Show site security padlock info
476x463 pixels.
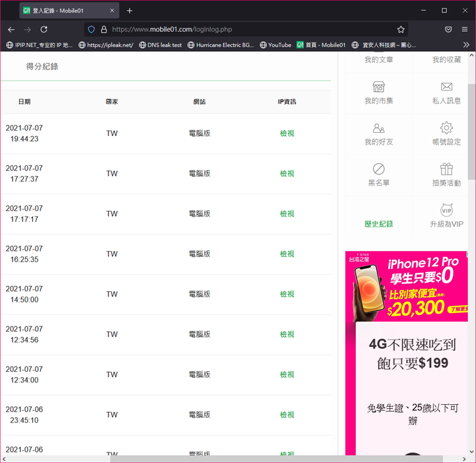104,30
